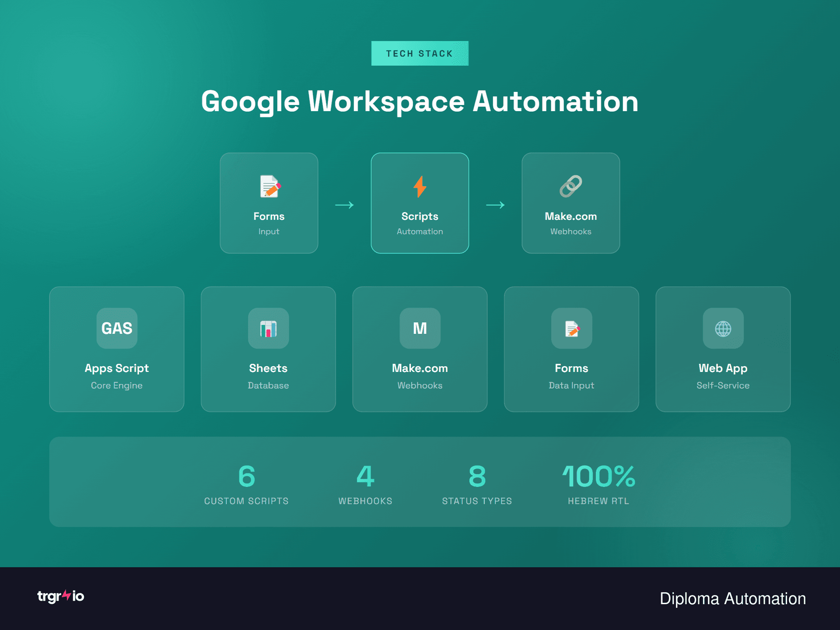Screen dimensions: 840x630
Task: Open the TECH STACK tab
Action: [420, 53]
